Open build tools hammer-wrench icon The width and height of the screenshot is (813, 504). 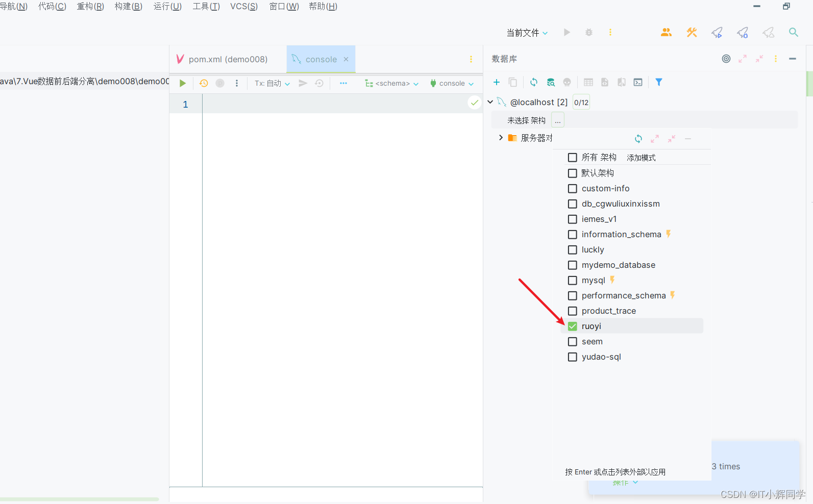point(692,32)
